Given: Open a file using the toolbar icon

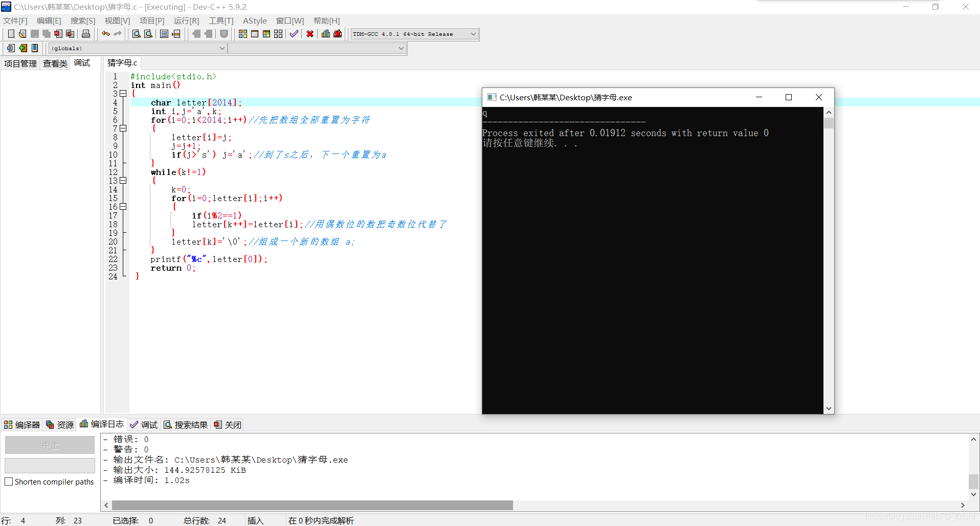Looking at the screenshot, I should tap(23, 34).
